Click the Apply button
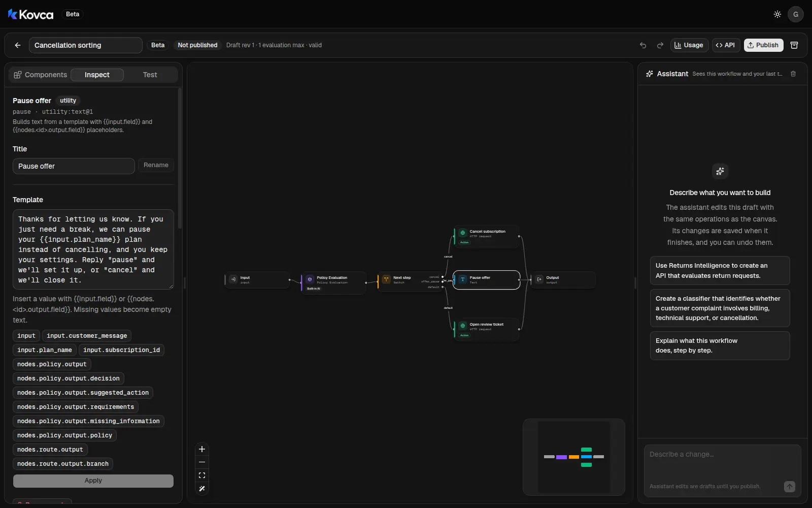The width and height of the screenshot is (812, 508). pyautogui.click(x=93, y=481)
